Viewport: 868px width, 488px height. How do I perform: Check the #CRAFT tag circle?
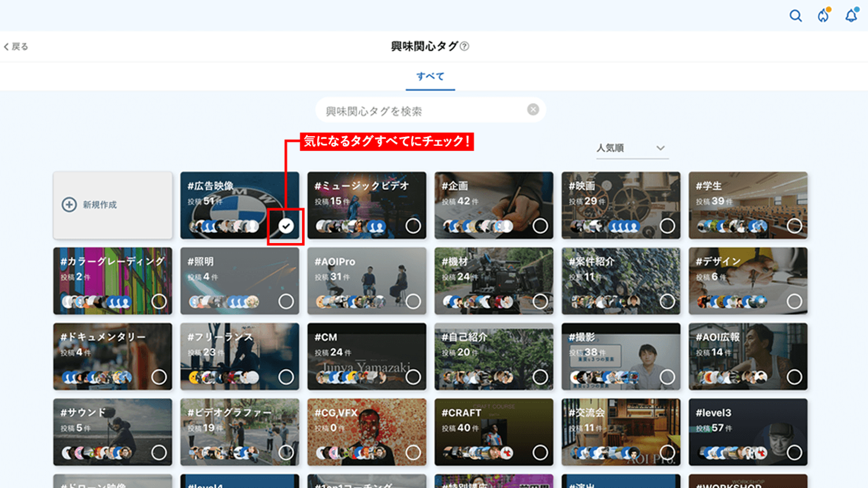540,452
